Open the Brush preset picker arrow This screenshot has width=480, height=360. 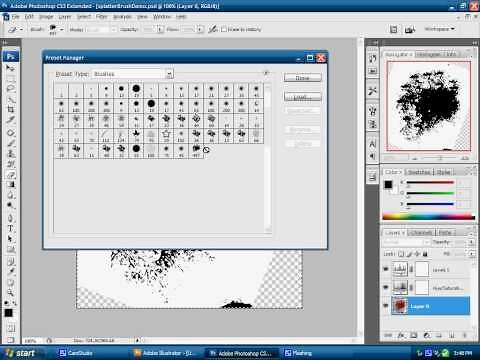62,30
